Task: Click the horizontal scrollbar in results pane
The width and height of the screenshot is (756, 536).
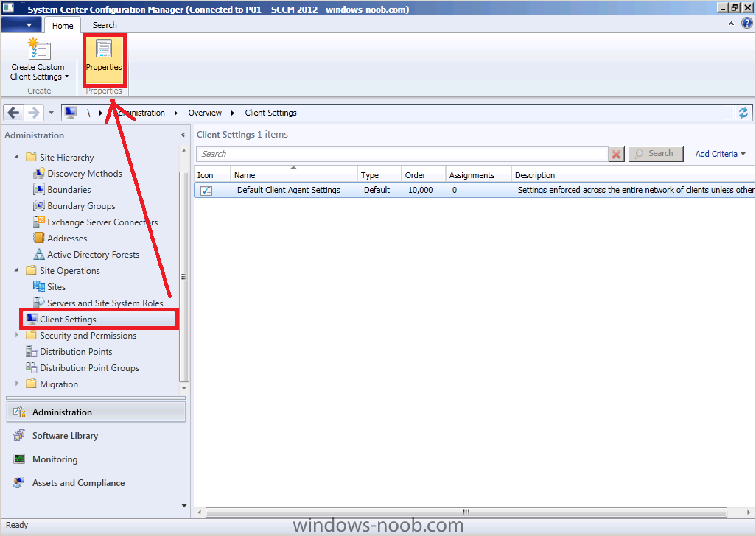Action: point(466,512)
